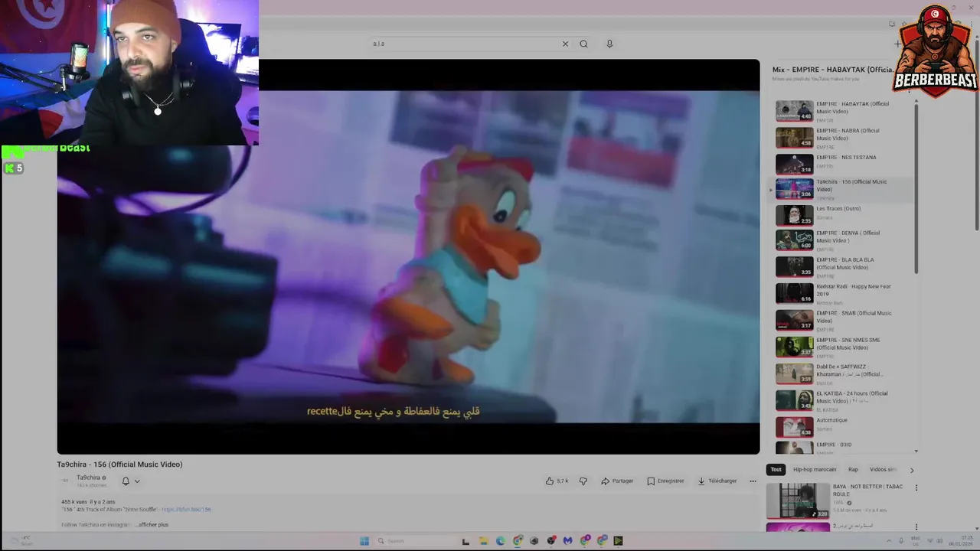This screenshot has width=980, height=551.
Task: Open the Partager share option
Action: (617, 481)
